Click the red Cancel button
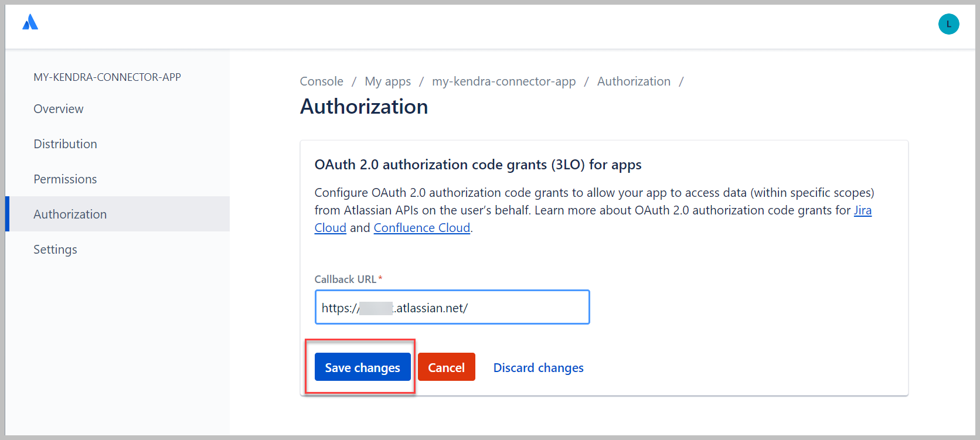Screen dimensions: 980x440 [x=447, y=367]
